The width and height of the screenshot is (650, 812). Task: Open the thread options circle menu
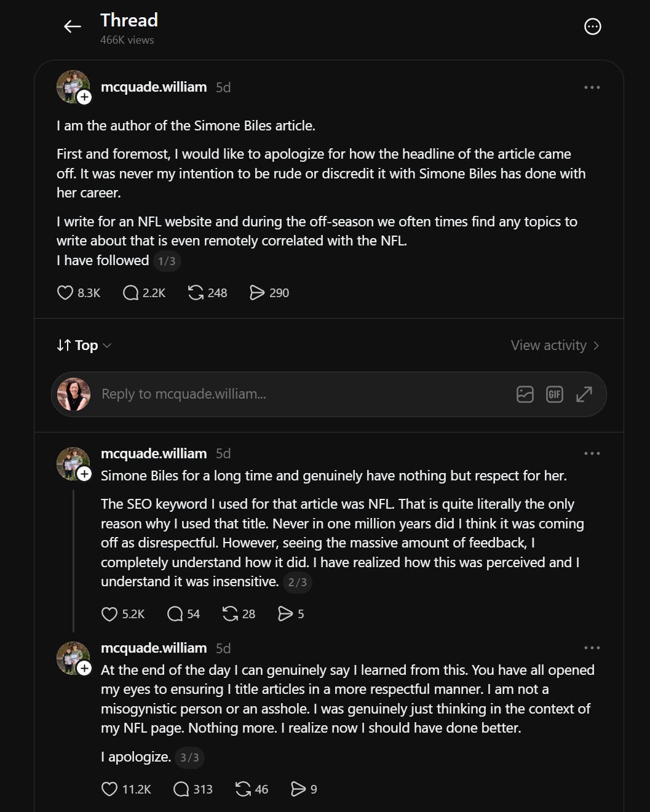pos(592,26)
